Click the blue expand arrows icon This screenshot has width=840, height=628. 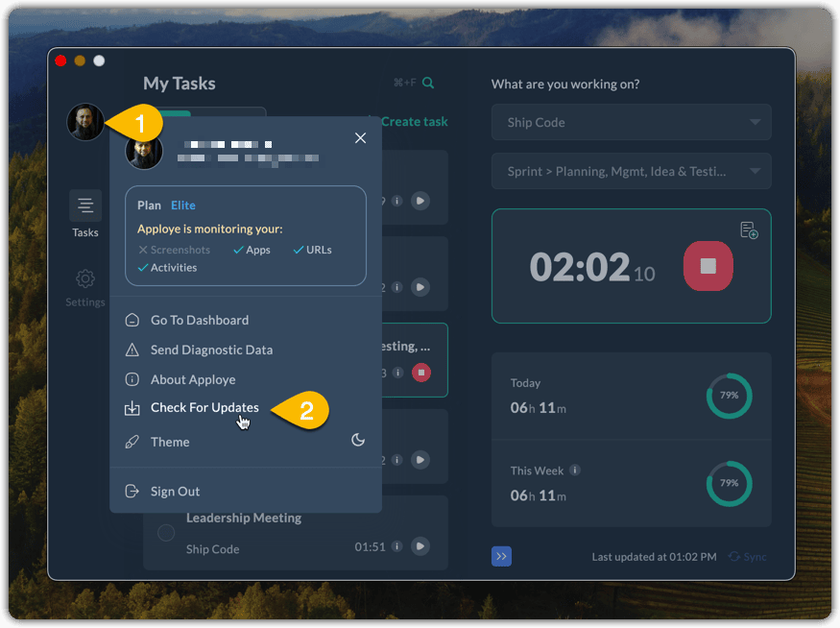(501, 557)
